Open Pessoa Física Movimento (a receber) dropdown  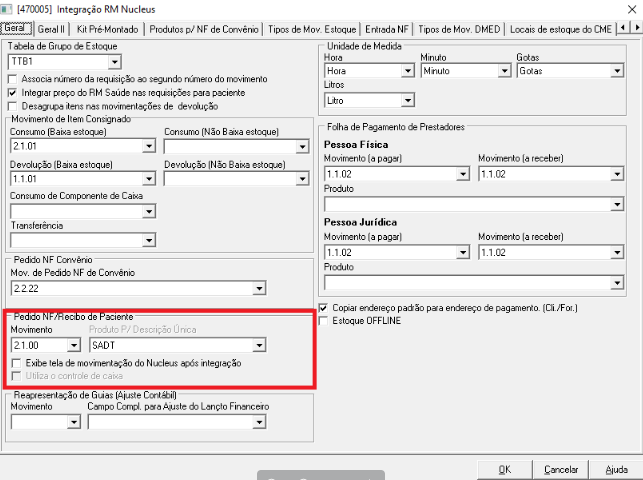coord(616,174)
